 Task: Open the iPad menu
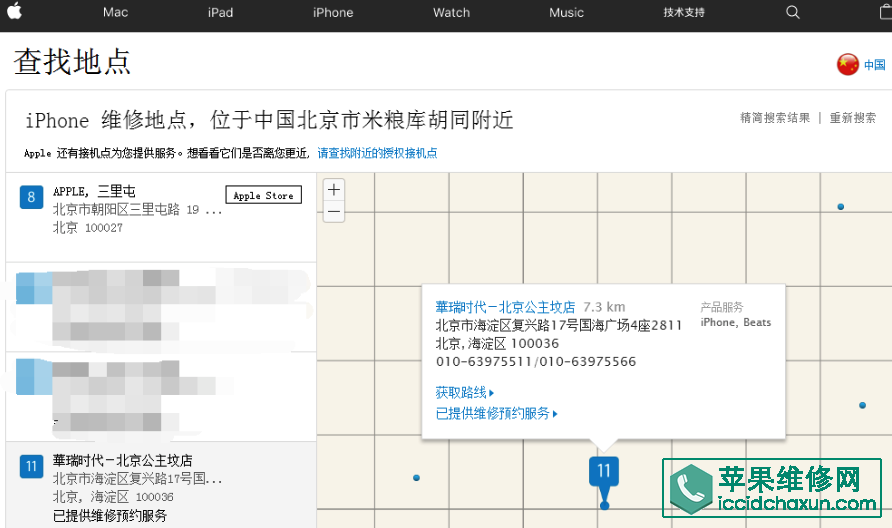[x=220, y=13]
